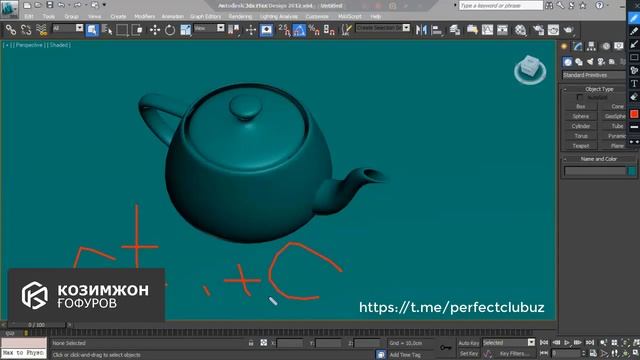
Task: Select the Lights category icon
Action: click(590, 62)
